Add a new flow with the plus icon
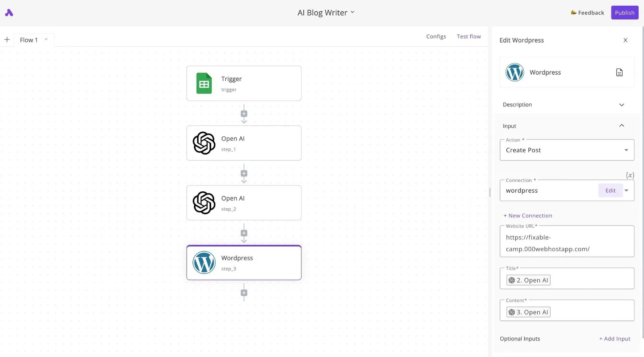The height and width of the screenshot is (357, 644). pos(7,39)
